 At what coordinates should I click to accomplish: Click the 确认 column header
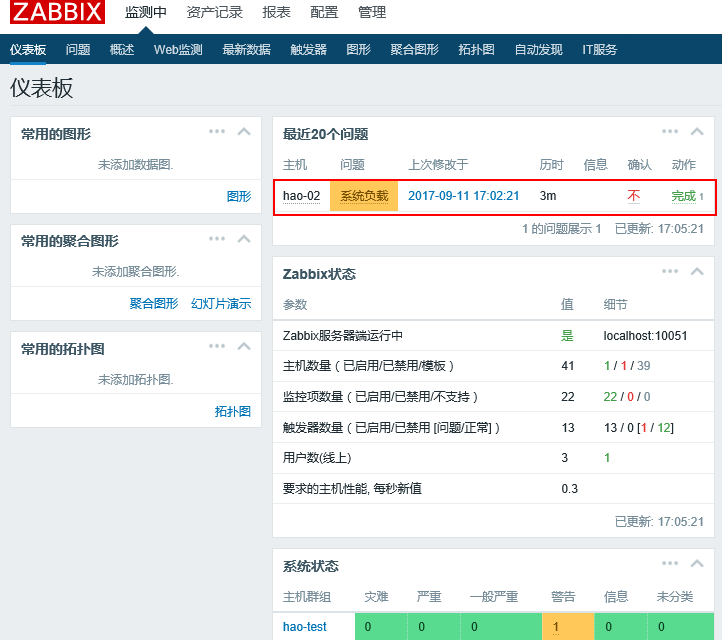tap(640, 165)
